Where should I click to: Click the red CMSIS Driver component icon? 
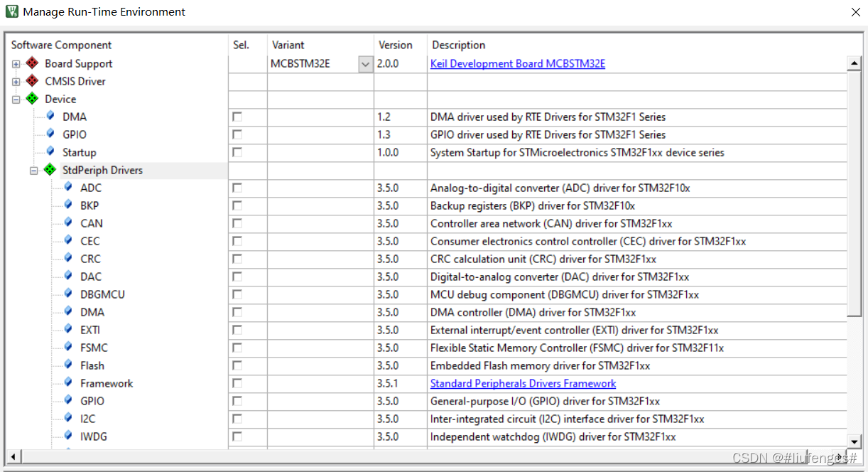pos(32,81)
